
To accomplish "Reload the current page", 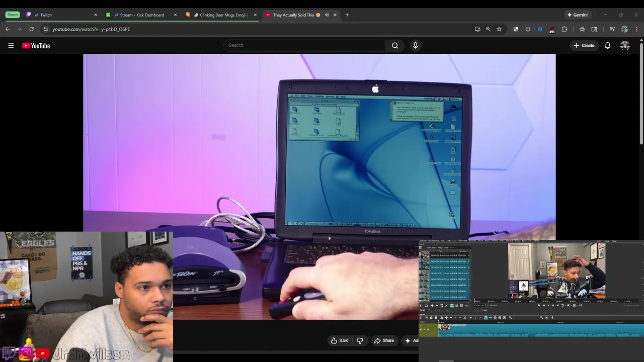I will tap(31, 29).
